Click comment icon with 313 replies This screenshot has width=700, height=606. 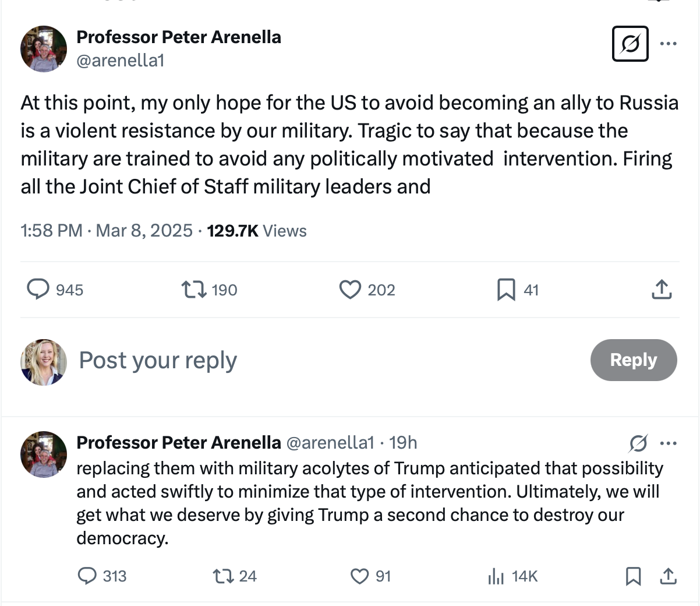pos(87,576)
